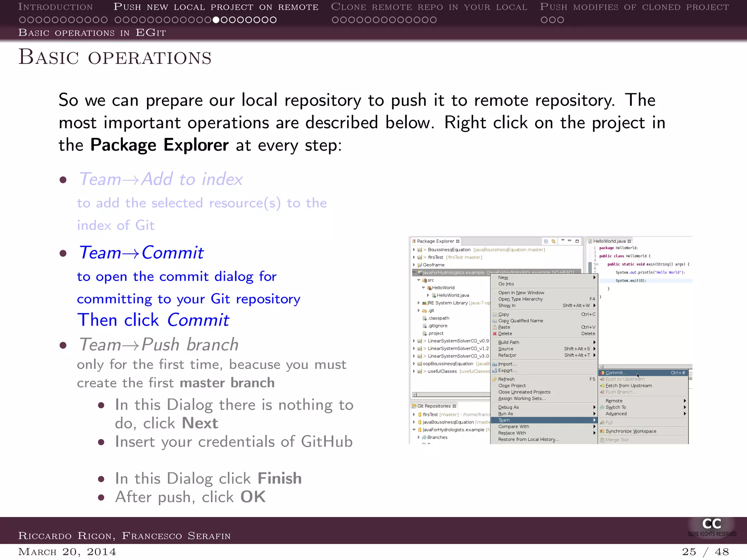Click Merge Tool icon
This screenshot has width=747, height=560.
[602, 440]
